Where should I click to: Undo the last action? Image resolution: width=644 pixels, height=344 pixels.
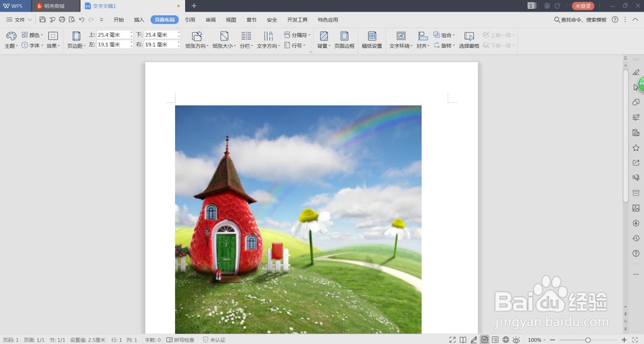(x=82, y=20)
